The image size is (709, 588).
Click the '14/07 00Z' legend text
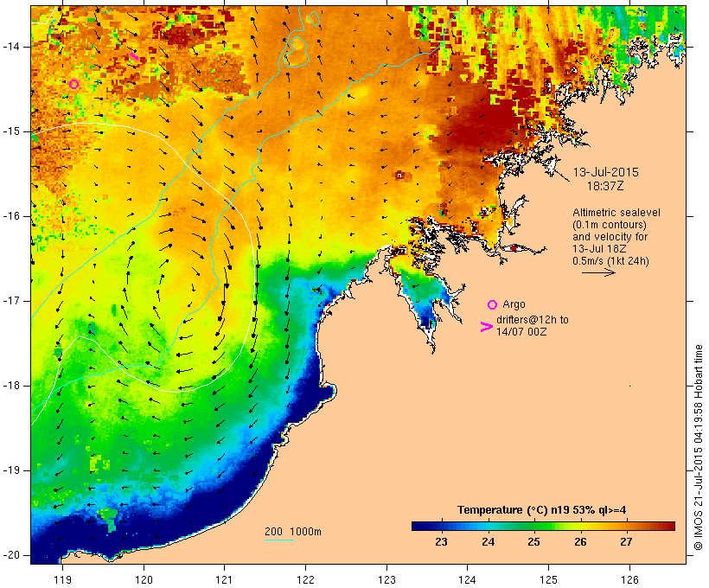pos(521,331)
